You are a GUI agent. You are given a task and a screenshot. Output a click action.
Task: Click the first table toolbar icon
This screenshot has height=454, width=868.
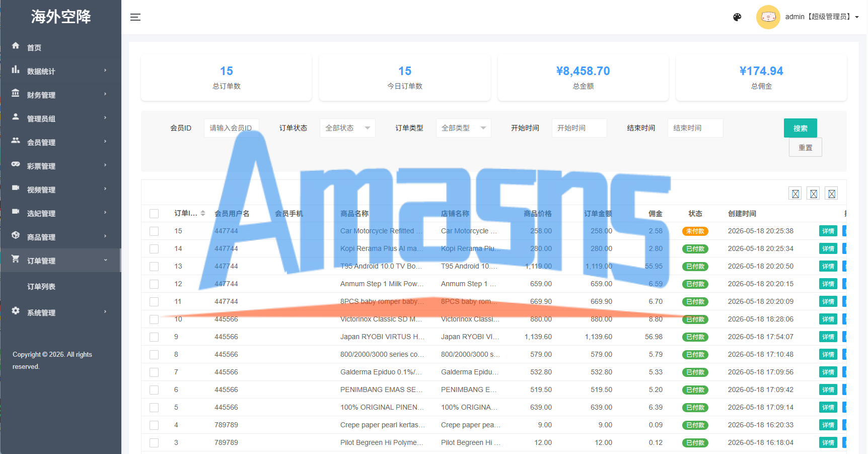tap(795, 193)
